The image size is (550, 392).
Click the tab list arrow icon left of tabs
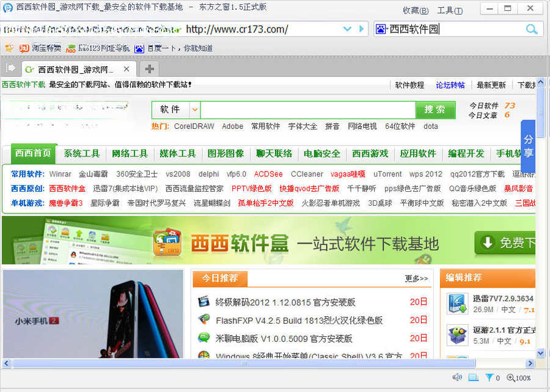click(x=10, y=68)
